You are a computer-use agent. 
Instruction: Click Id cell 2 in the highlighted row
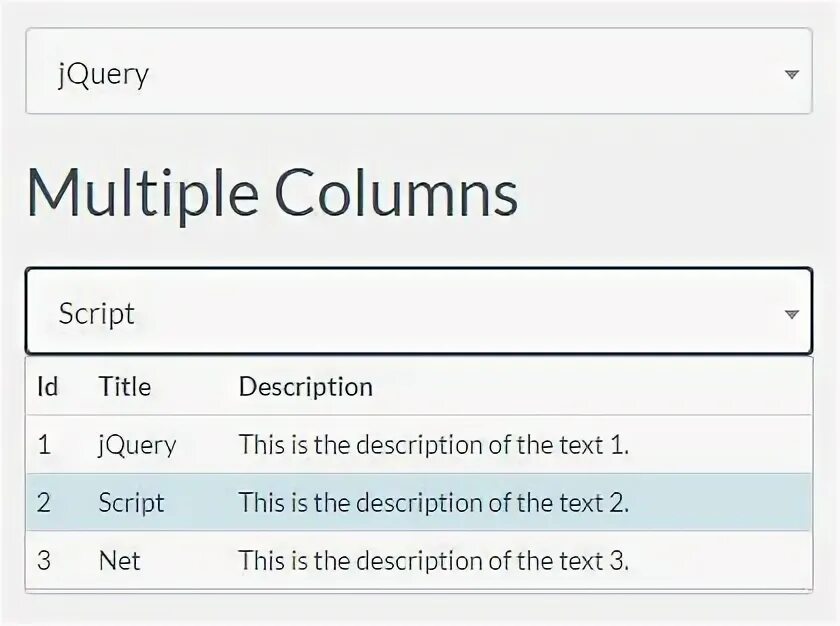click(44, 503)
